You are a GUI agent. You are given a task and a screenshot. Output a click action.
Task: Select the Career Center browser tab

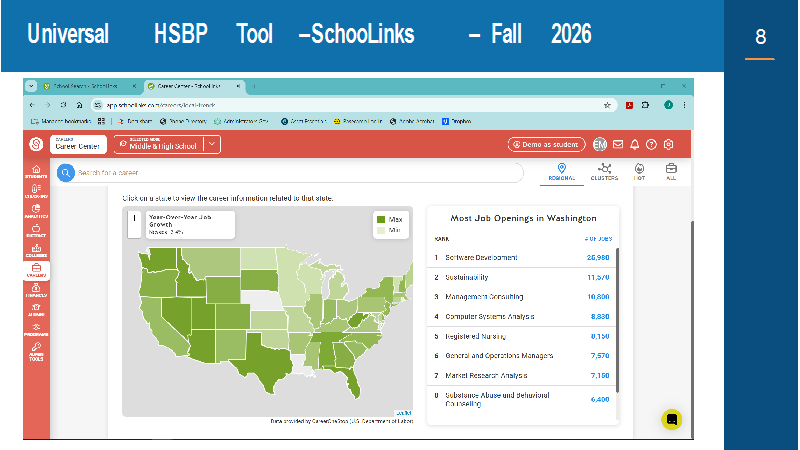189,86
